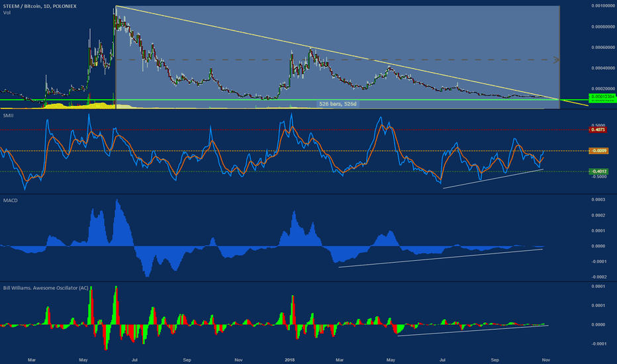The image size is (617, 364).
Task: Select the white trendline under Awesome Oscillator bars
Action: [473, 330]
